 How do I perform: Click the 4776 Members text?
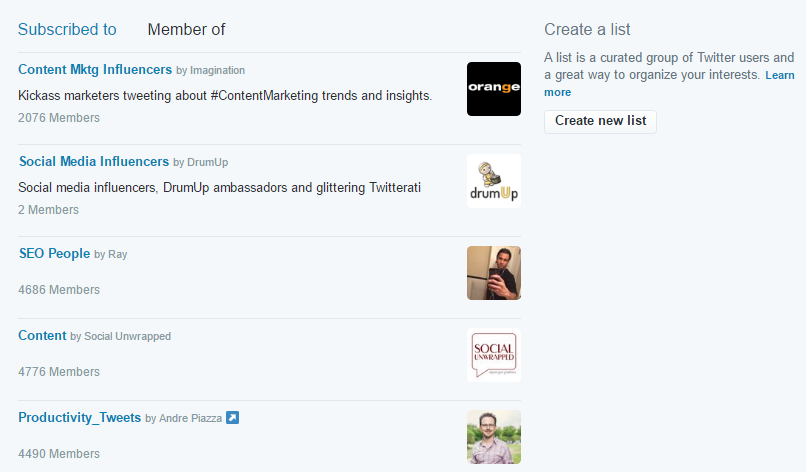(x=59, y=372)
